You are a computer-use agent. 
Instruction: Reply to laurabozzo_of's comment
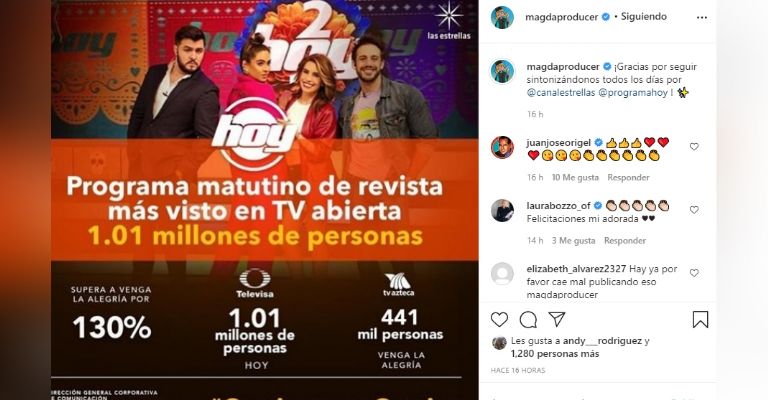[x=625, y=240]
